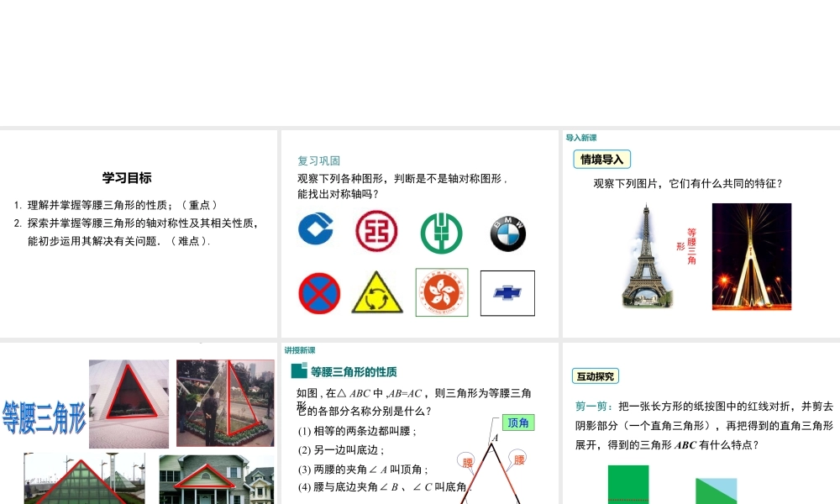Select the house with red roof triangle photo
Screen dimensions: 840x504
coord(216,480)
